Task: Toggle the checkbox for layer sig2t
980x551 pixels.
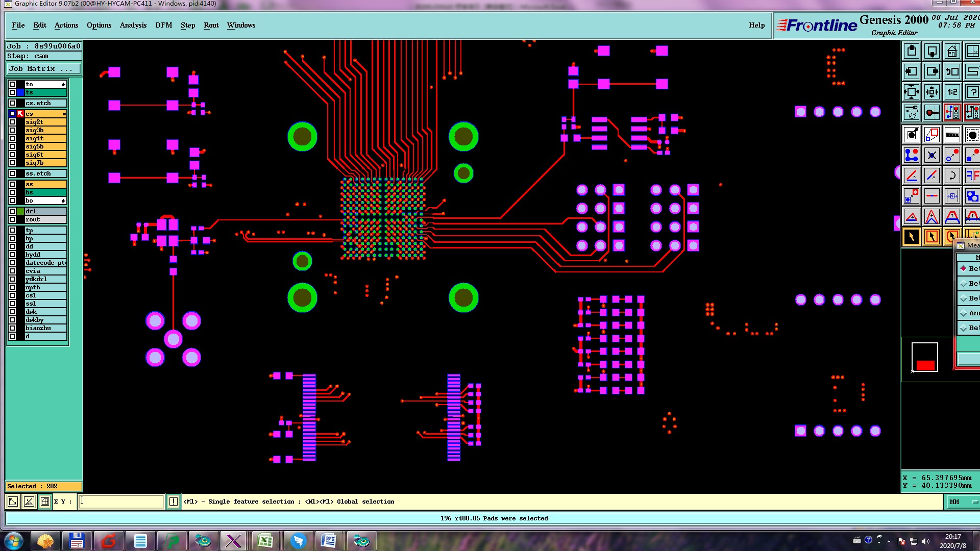Action: 12,122
